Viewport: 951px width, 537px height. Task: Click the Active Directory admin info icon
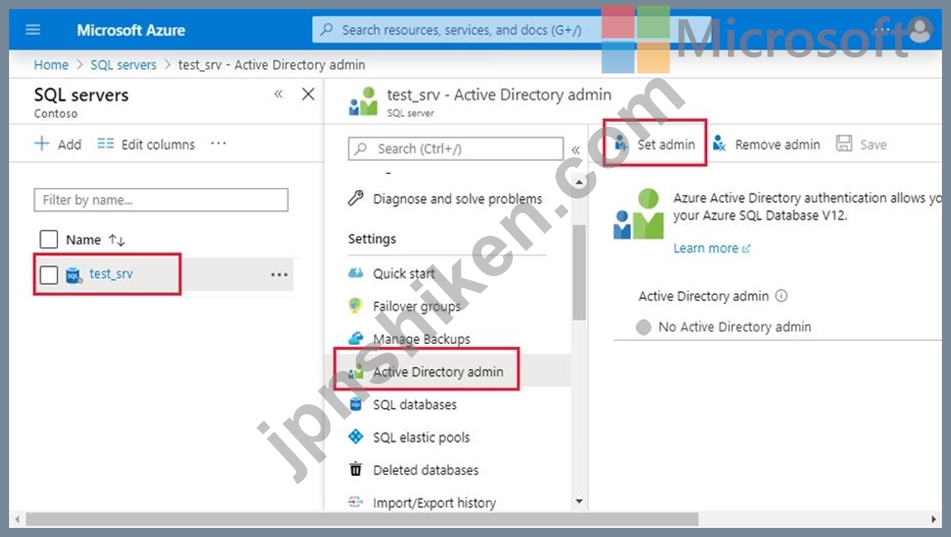781,296
